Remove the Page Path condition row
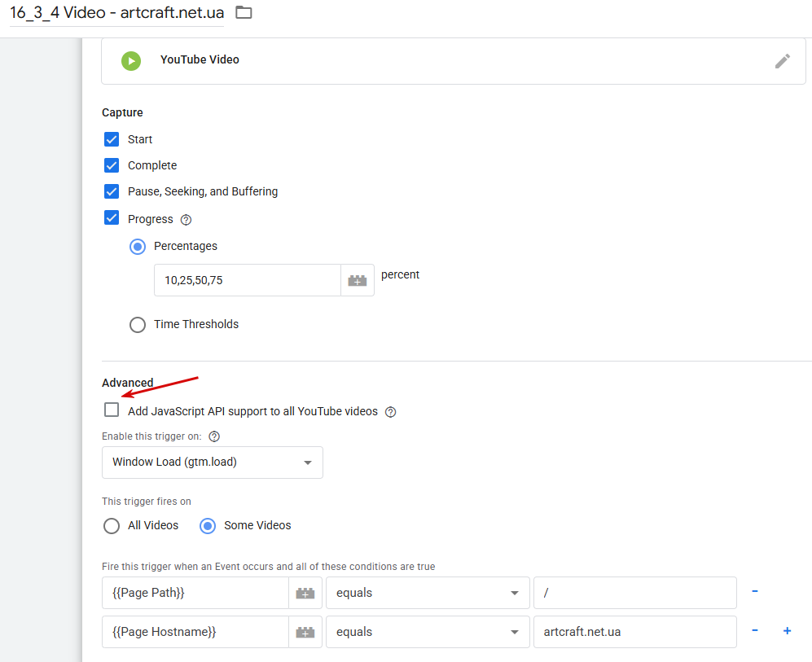This screenshot has width=812, height=662. coord(755,591)
